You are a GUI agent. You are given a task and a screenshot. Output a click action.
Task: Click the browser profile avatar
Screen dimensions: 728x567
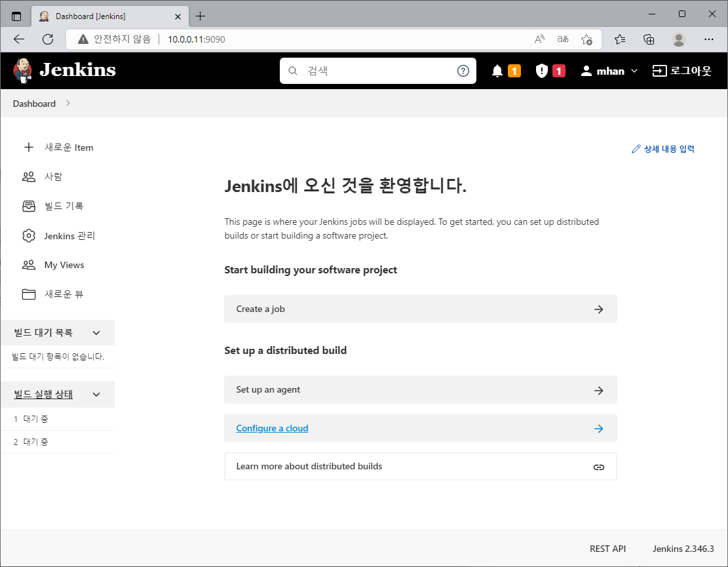pyautogui.click(x=678, y=39)
